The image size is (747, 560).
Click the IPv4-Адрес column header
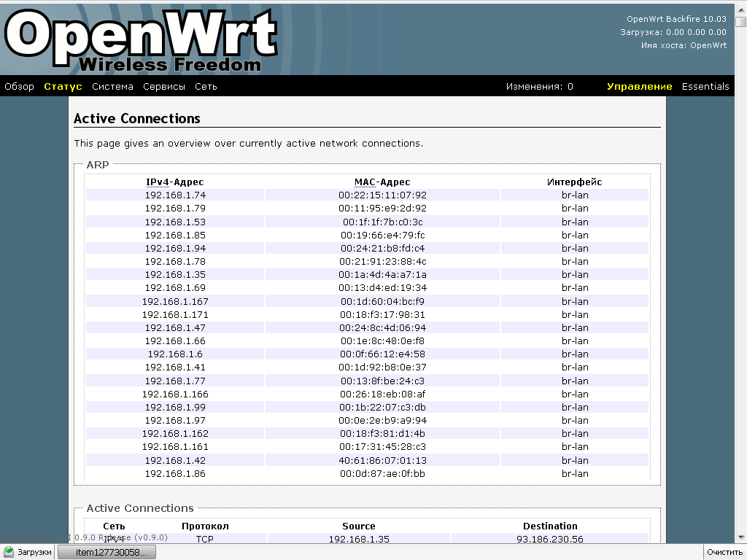tap(175, 182)
